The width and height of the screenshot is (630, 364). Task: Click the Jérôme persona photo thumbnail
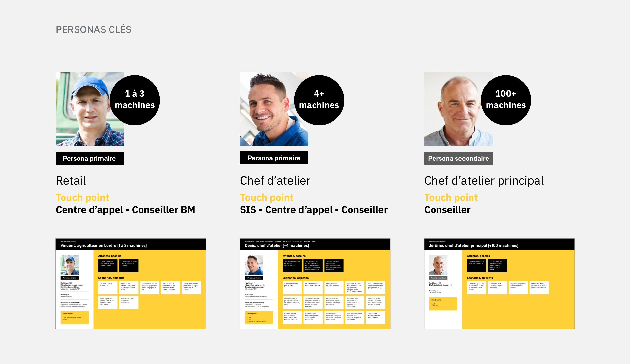[438, 265]
